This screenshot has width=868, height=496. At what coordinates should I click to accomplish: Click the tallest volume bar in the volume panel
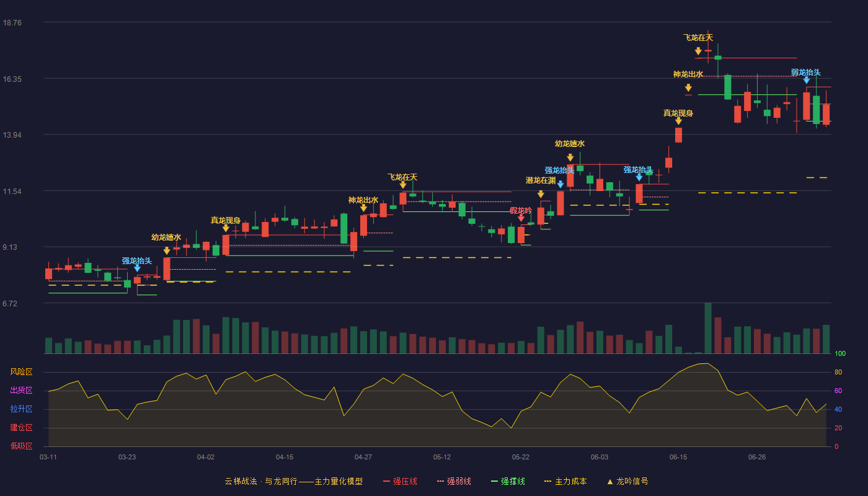tap(708, 329)
